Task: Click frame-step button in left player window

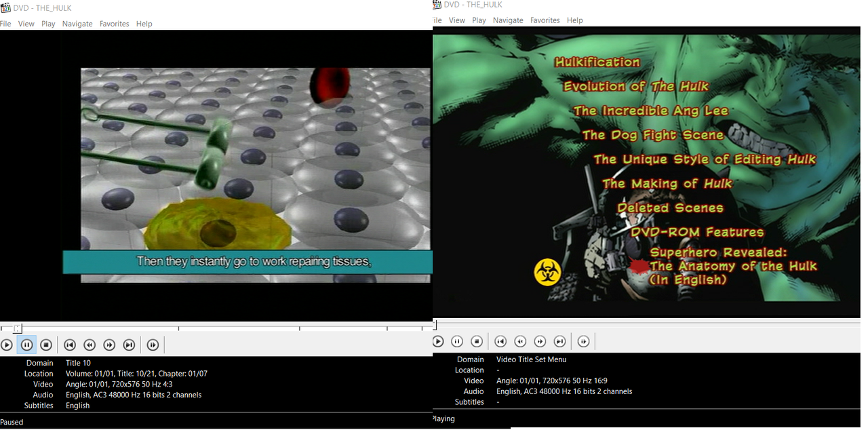Action: 153,345
